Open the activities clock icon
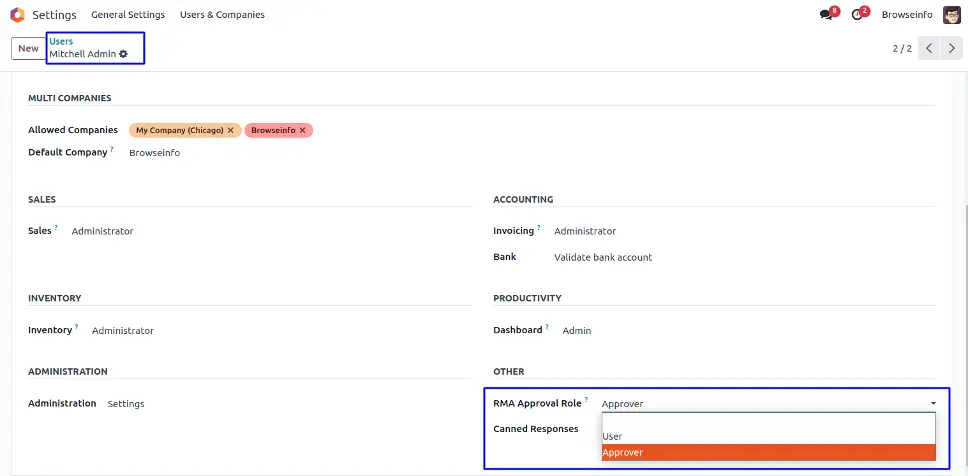The width and height of the screenshot is (968, 476). [x=857, y=15]
